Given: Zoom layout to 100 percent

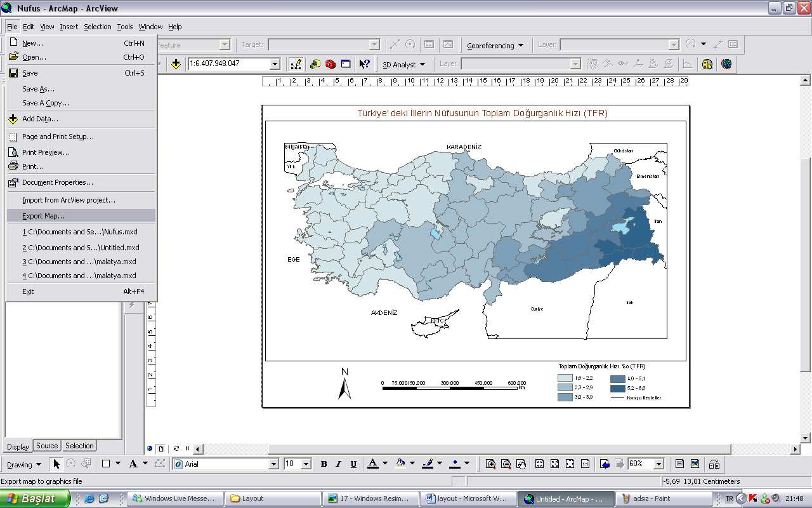Looking at the screenshot, I should pos(586,464).
